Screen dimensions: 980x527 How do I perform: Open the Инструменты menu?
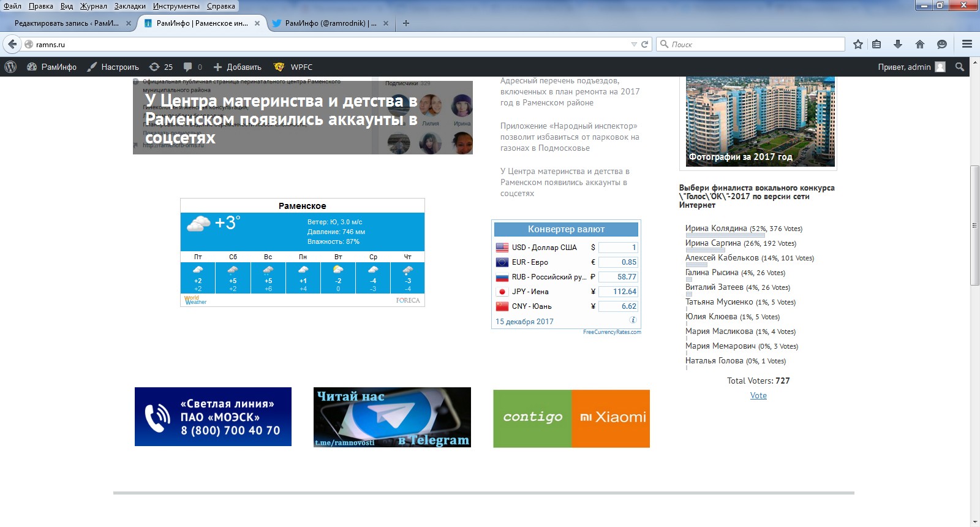click(176, 6)
